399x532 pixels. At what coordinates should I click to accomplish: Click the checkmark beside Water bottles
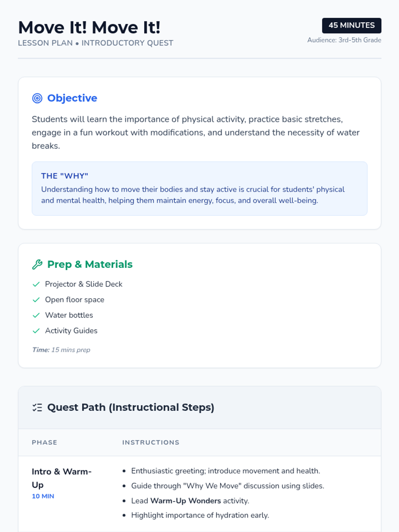(36, 315)
